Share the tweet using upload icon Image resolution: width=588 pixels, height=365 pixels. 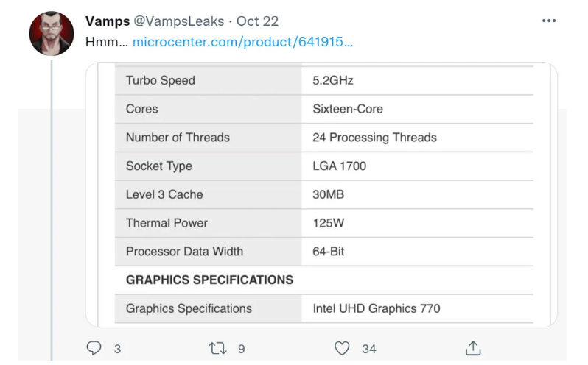473,348
